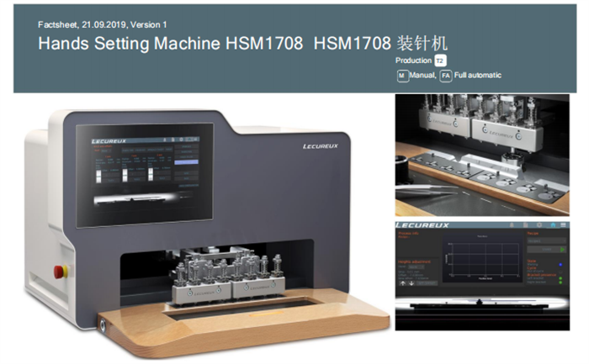The height and width of the screenshot is (364, 589).
Task: Click the "Bracket presence" heading
Action: coord(541,275)
